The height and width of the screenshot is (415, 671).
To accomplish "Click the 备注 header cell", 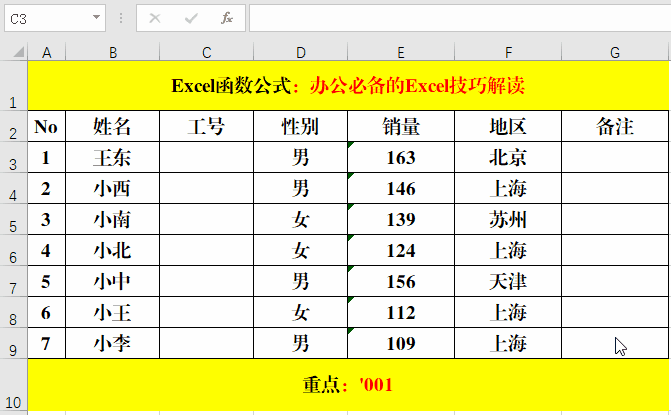I will tap(615, 126).
